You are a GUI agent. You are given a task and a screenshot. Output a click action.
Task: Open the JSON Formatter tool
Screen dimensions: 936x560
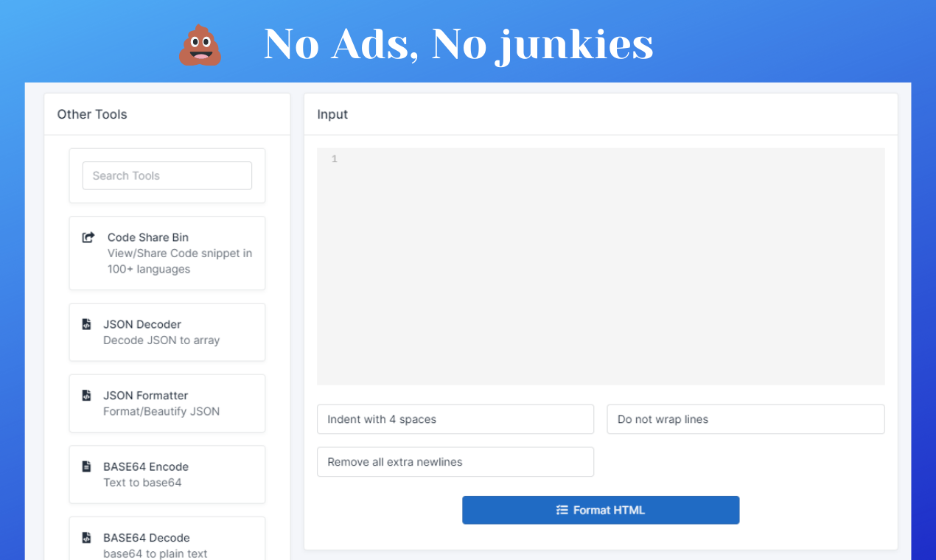click(x=167, y=403)
